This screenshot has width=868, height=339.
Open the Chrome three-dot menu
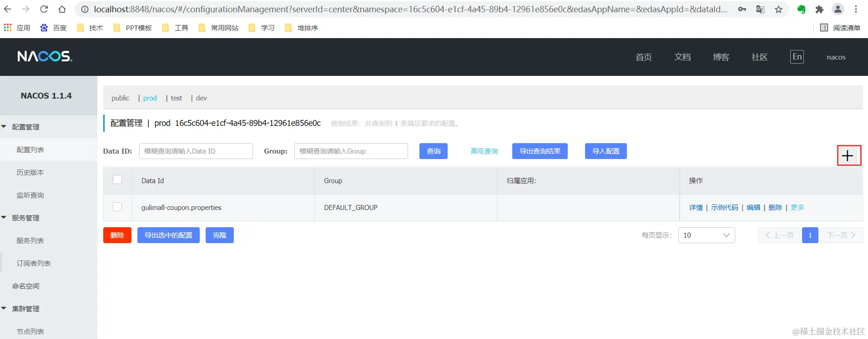pos(856,9)
